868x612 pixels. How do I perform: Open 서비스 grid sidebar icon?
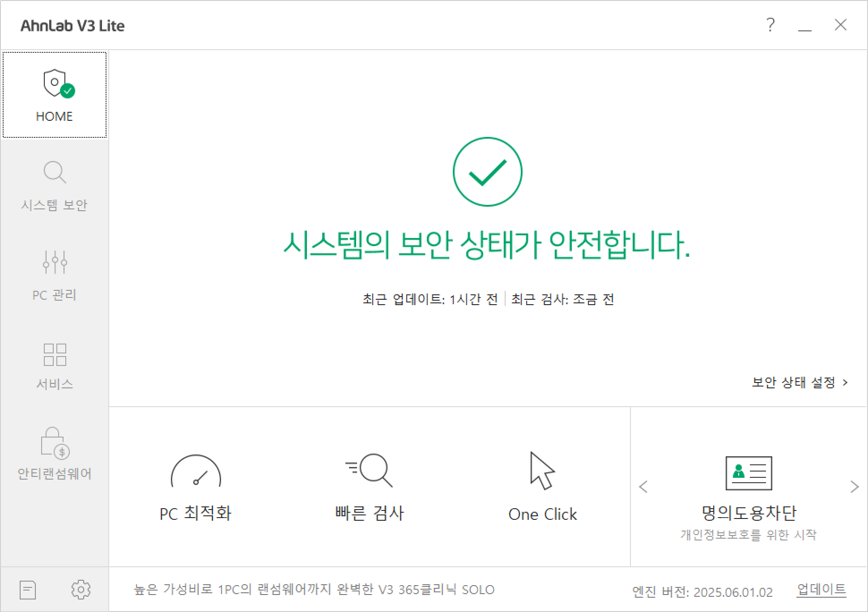(55, 354)
